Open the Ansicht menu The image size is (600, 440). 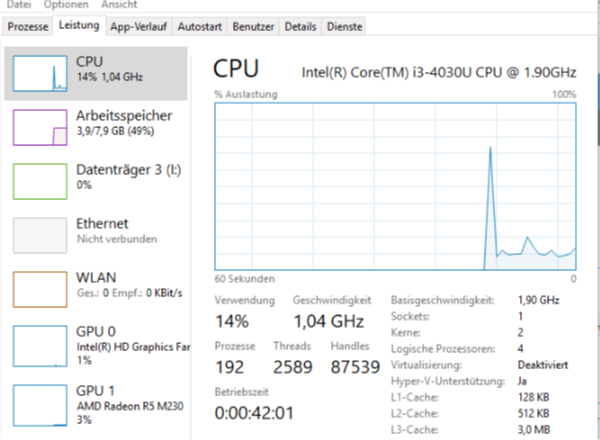tap(119, 5)
